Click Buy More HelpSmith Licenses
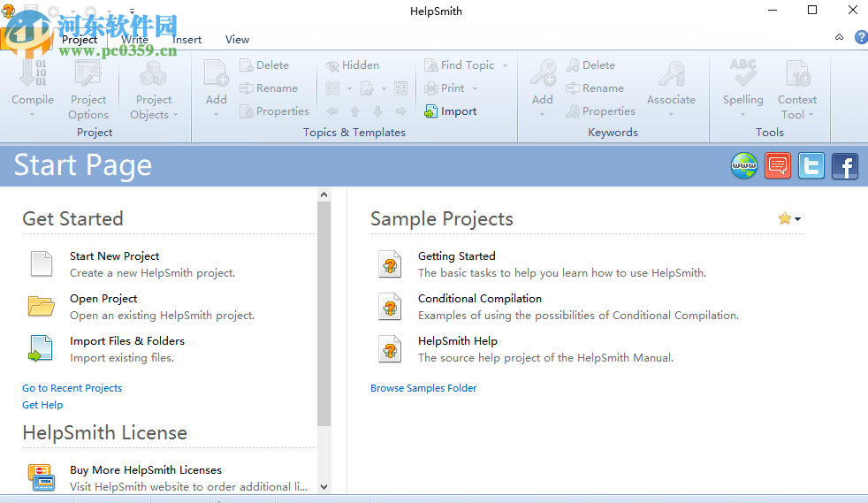Viewport: 868px width, 503px height. pos(146,470)
